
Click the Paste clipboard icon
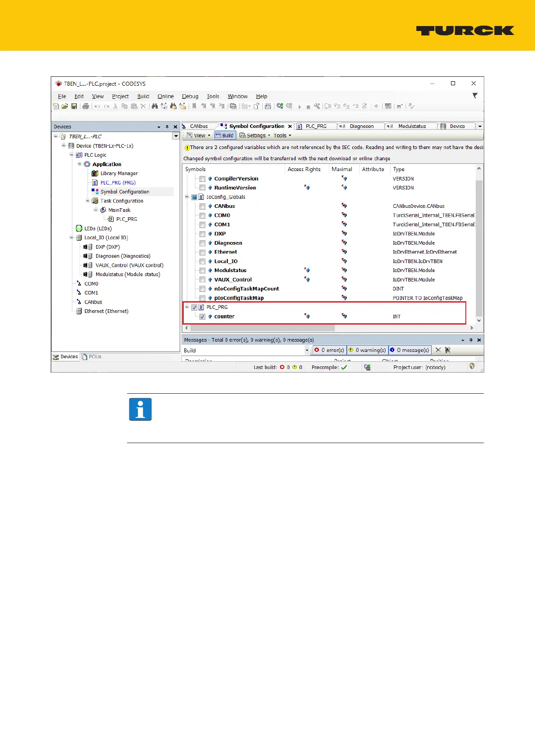pyautogui.click(x=134, y=106)
